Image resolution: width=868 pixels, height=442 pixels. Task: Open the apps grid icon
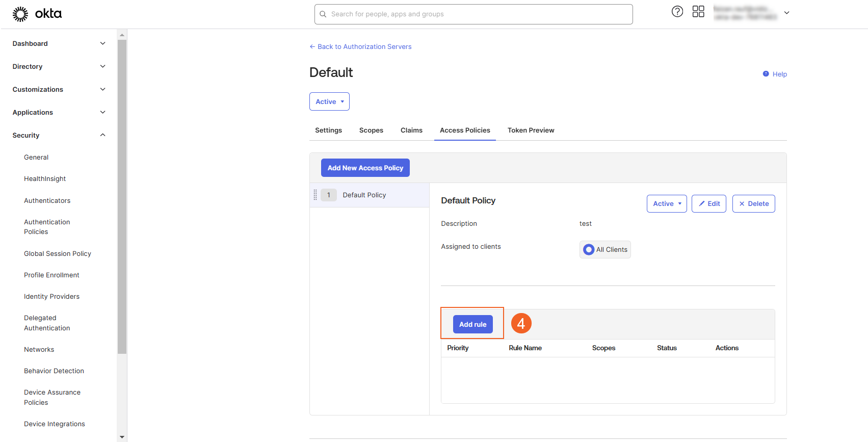[x=698, y=12]
